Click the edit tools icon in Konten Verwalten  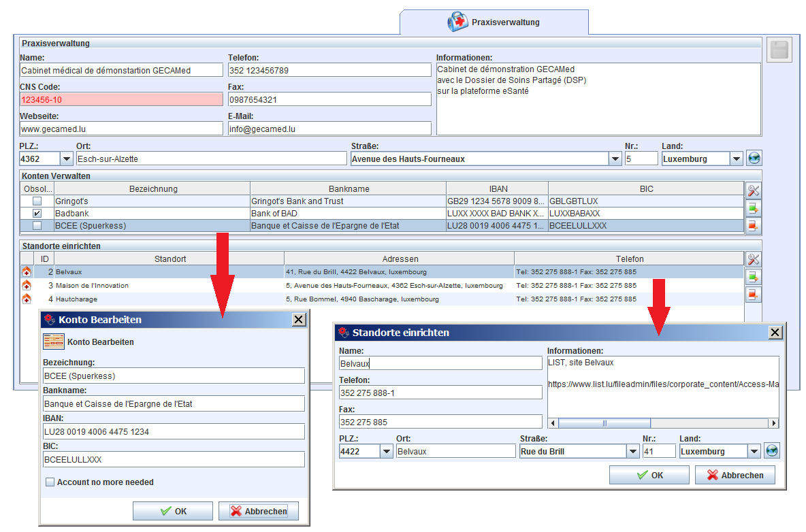753,191
